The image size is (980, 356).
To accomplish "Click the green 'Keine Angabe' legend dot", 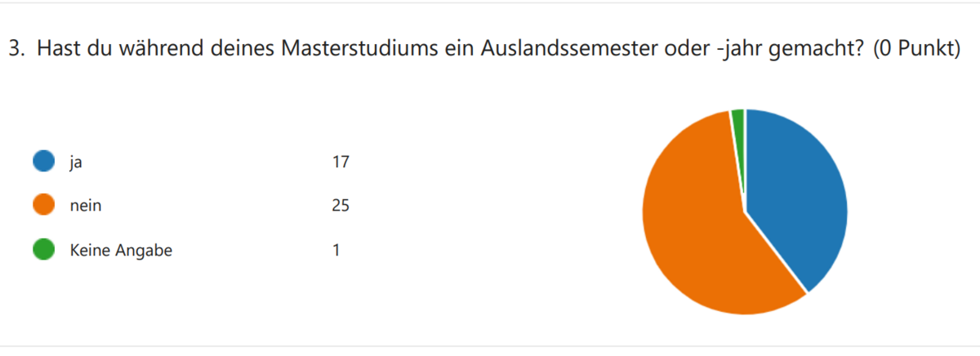I will point(43,251).
